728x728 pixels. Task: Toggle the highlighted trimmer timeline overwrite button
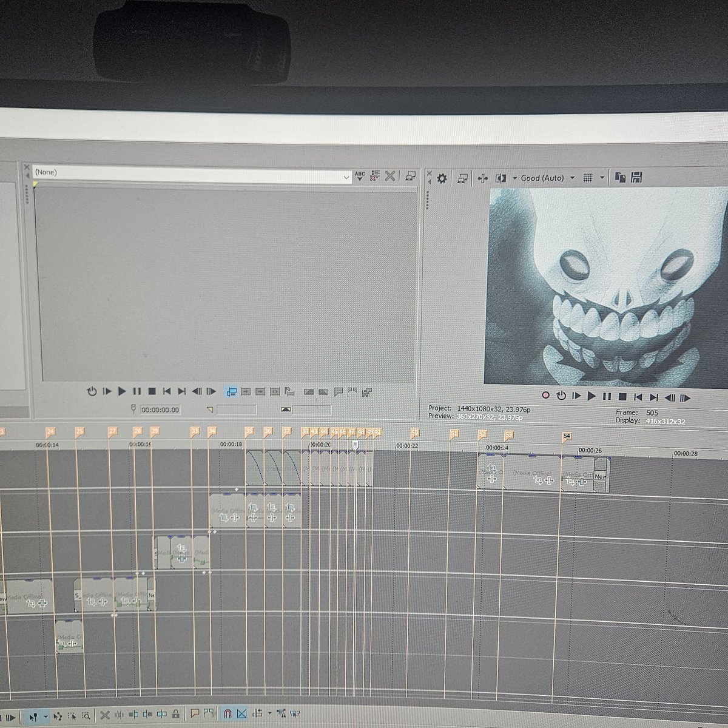pos(231,392)
